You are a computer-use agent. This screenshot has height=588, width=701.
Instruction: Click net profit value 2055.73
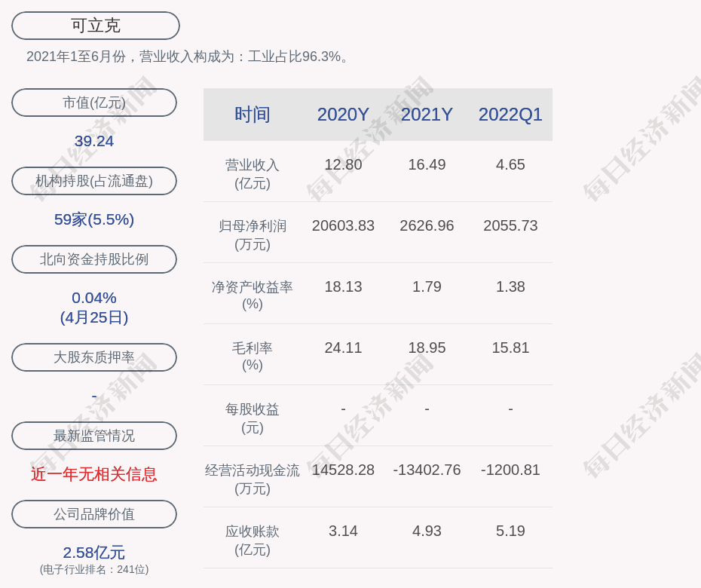(510, 226)
